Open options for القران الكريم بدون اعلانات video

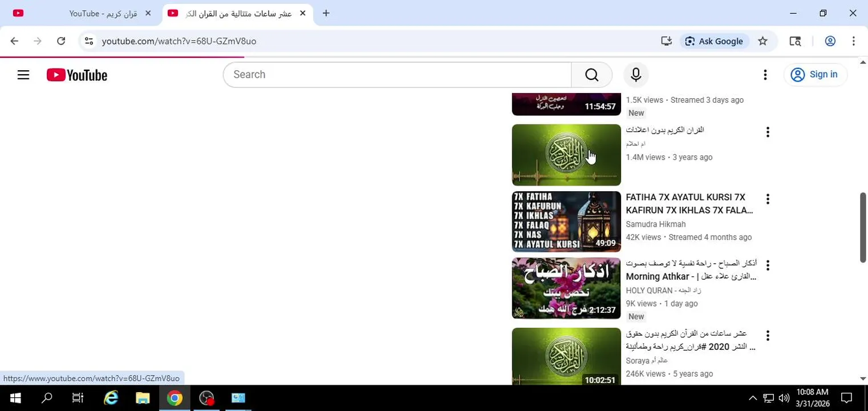point(768,132)
